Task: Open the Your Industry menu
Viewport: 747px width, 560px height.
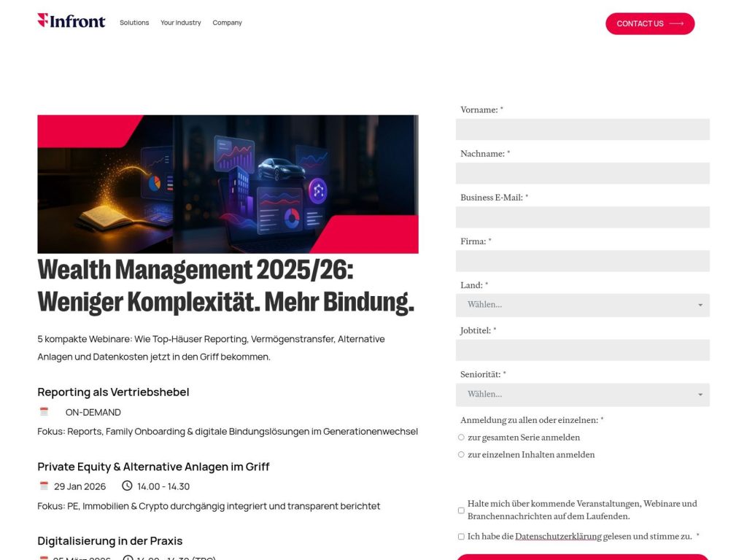Action: 180,23
